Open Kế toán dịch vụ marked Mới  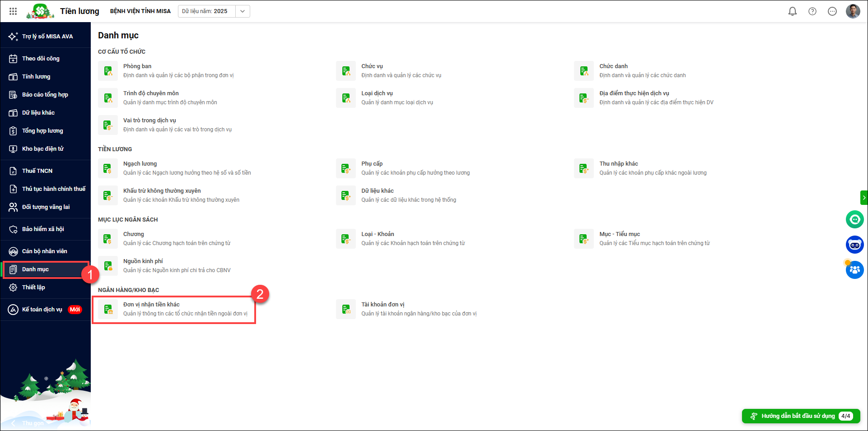[42, 310]
